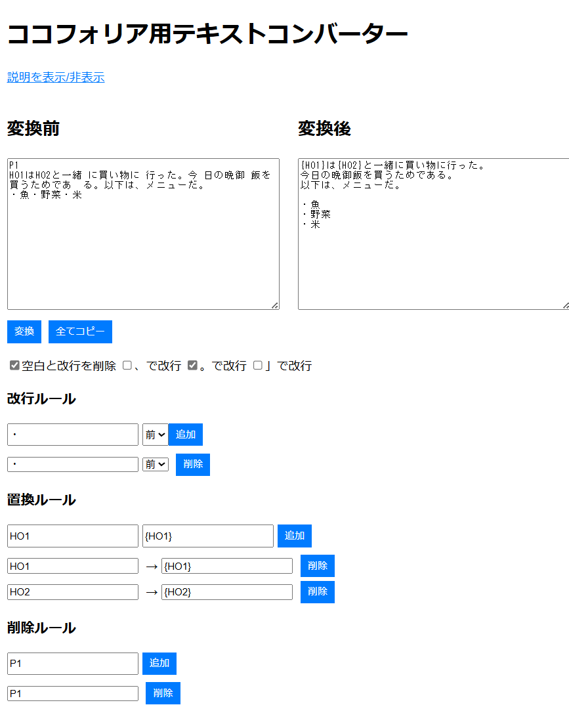Viewport: 569px width, 728px height.
Task: Delete the HO1 → {HO1} replacement rule
Action: coord(318,566)
